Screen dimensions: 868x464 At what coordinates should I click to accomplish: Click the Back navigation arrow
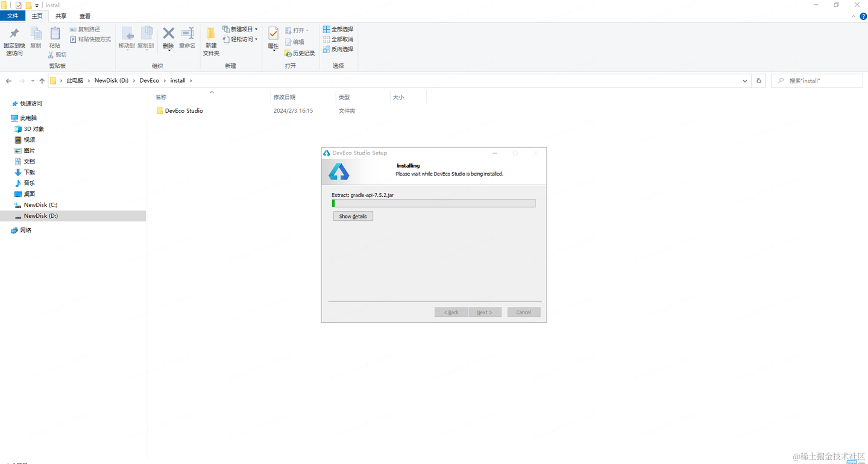[x=8, y=81]
